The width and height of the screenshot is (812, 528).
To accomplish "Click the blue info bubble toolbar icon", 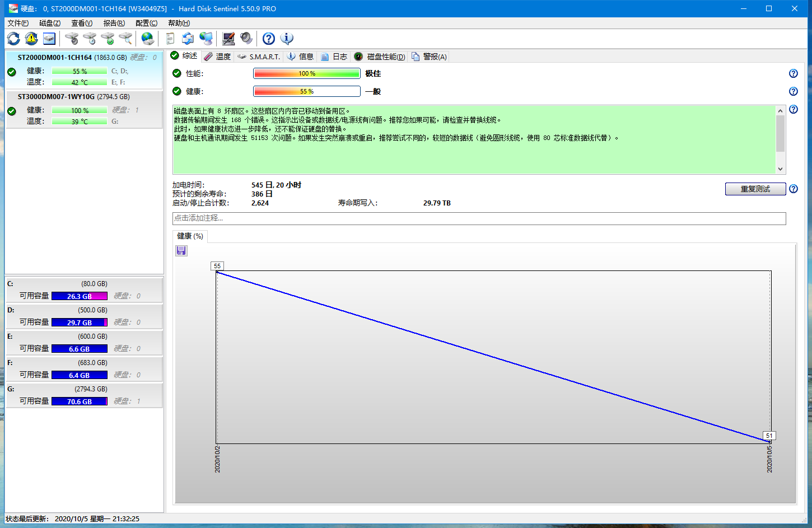I will point(287,39).
